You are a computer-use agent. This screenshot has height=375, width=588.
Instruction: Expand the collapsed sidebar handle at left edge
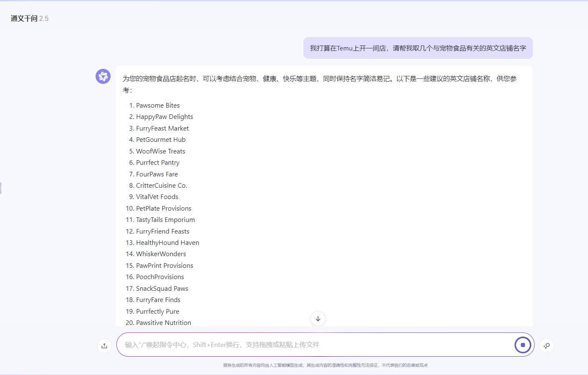tap(1, 188)
